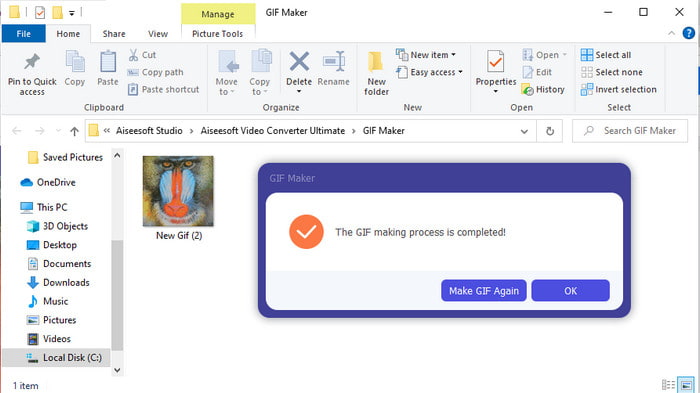Click the History icon in Open group
This screenshot has width=700, height=393.
point(527,89)
